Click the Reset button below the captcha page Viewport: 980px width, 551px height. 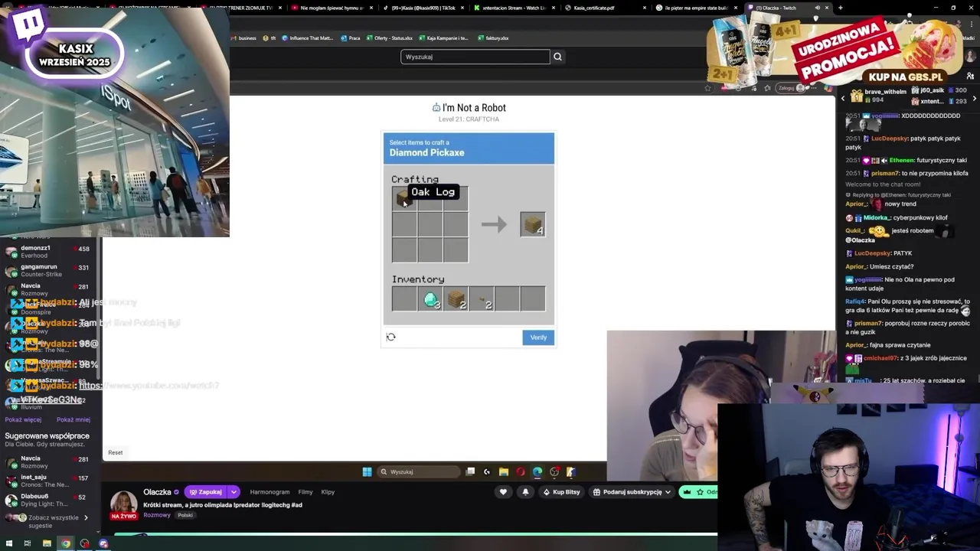click(115, 452)
